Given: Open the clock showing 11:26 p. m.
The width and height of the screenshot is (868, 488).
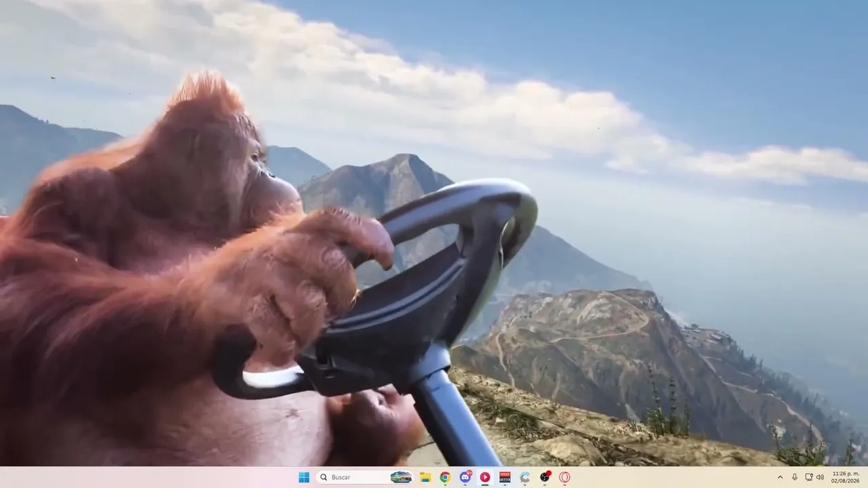Looking at the screenshot, I should point(845,477).
